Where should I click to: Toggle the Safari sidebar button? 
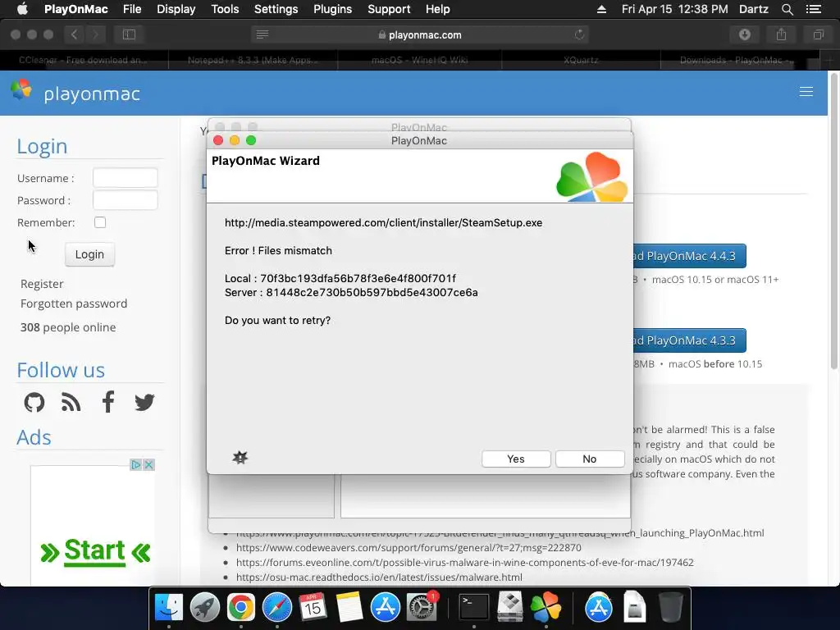129,34
